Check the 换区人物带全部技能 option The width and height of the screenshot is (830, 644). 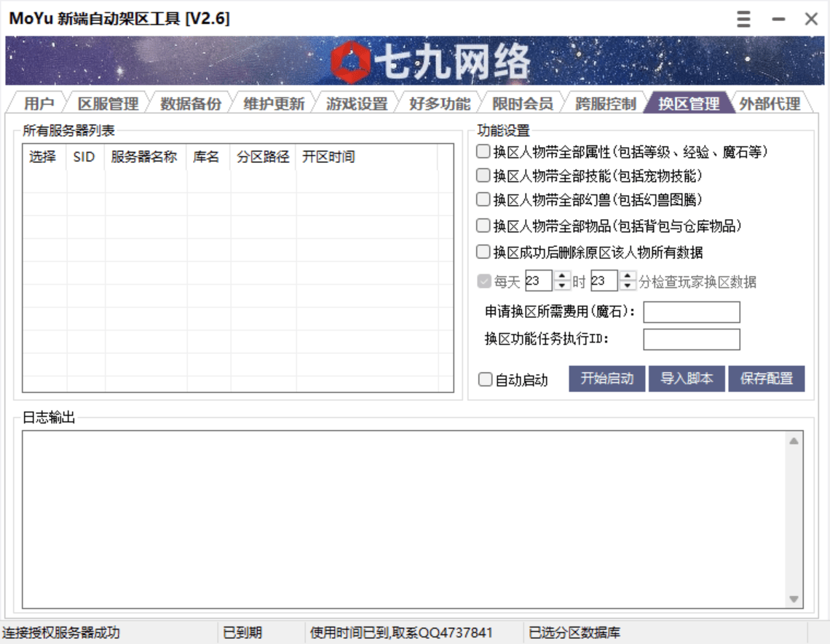tap(481, 175)
